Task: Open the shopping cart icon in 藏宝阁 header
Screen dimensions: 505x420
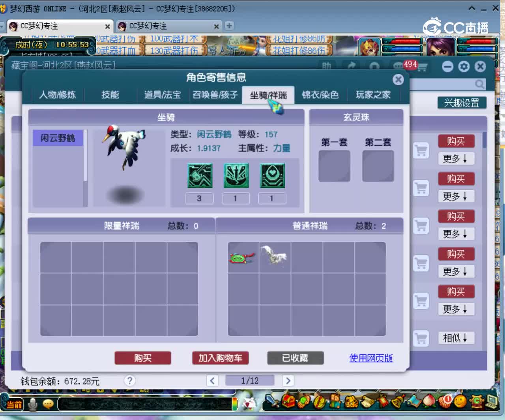Action: (422, 67)
